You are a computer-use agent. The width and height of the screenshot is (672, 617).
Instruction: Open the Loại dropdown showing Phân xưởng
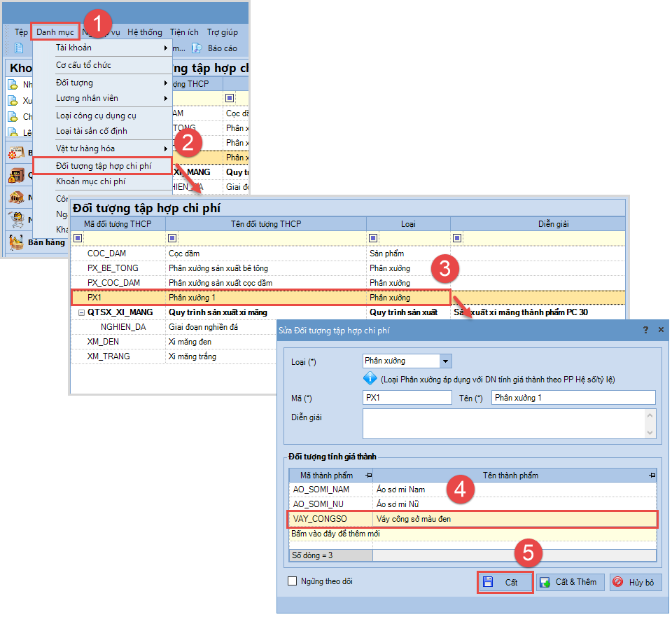[x=445, y=361]
